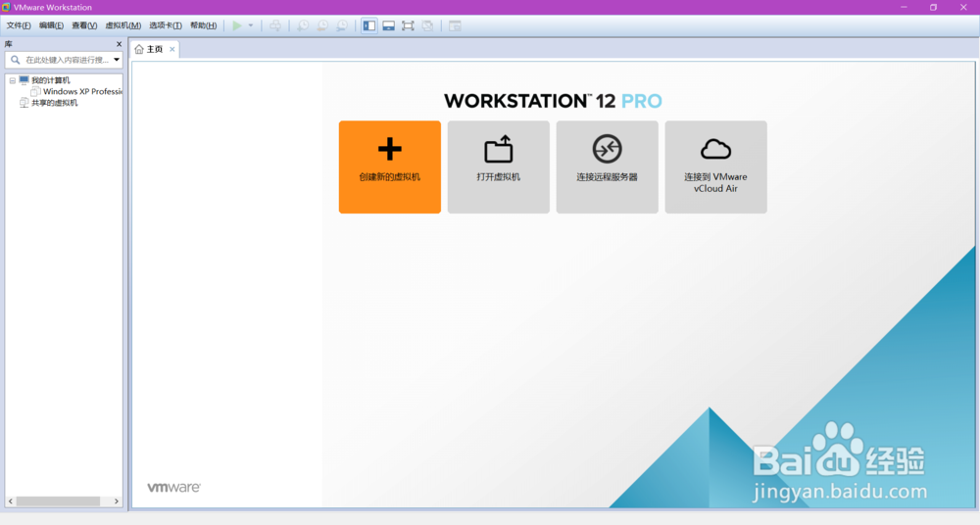Image resolution: width=980 pixels, height=525 pixels.
Task: Open the 编辑(E) menu
Action: (51, 25)
